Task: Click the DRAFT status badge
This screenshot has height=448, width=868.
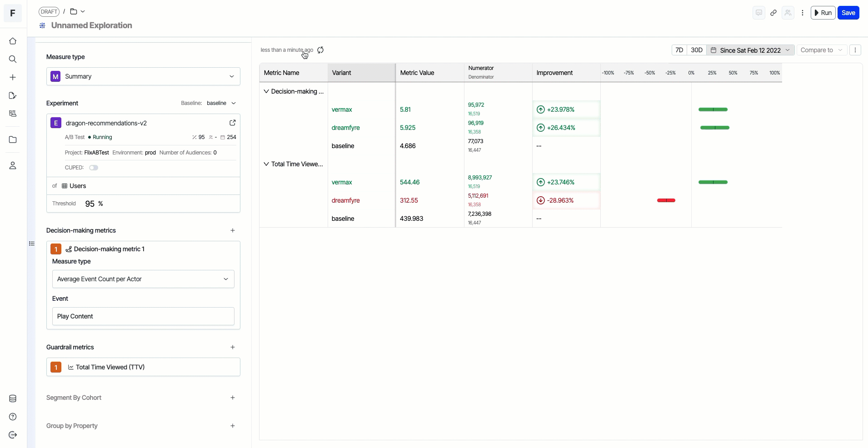Action: (49, 12)
